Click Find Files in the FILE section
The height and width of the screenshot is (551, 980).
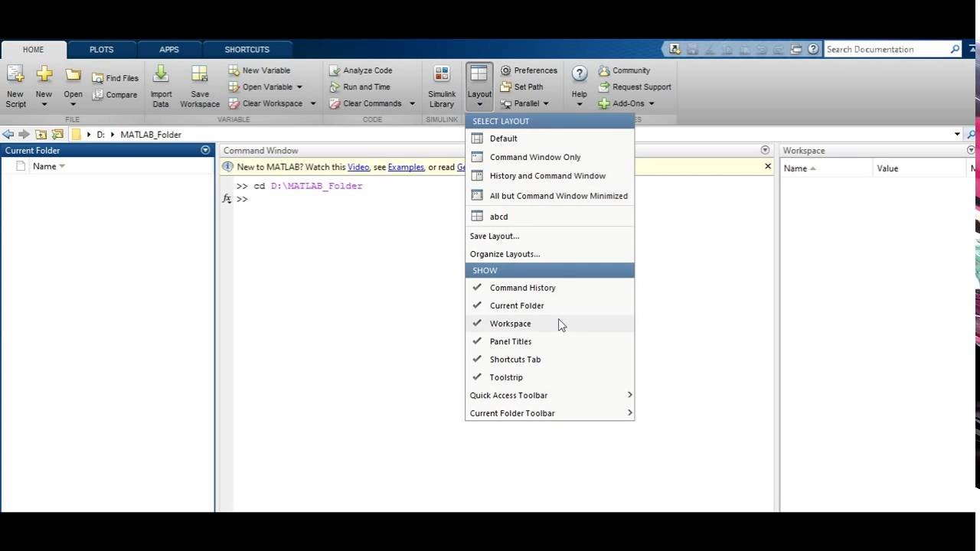click(116, 78)
